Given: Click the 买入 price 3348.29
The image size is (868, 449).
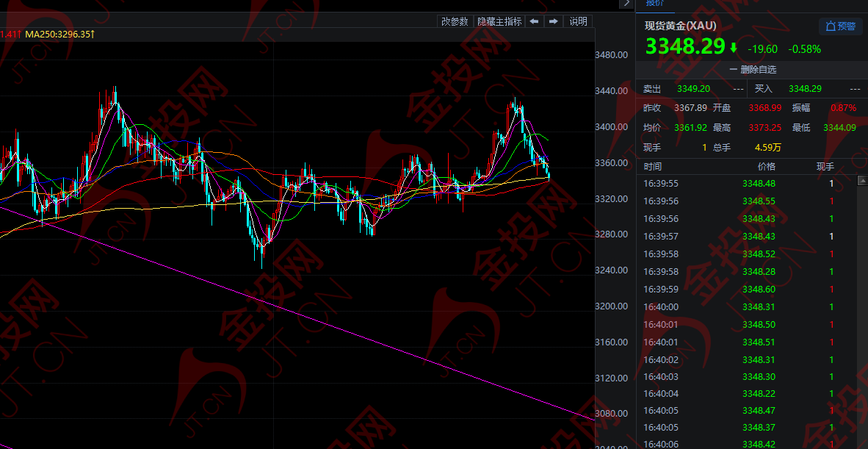Looking at the screenshot, I should pyautogui.click(x=805, y=89).
